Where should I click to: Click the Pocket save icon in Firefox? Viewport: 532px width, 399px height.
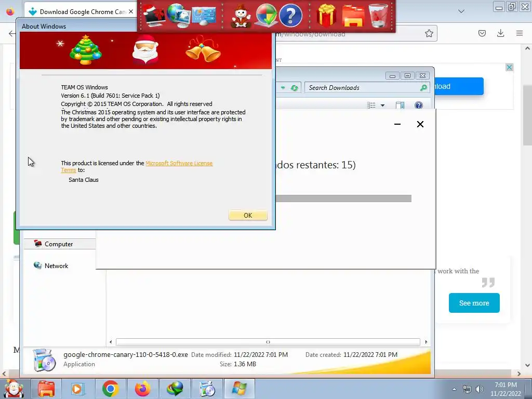pyautogui.click(x=482, y=33)
